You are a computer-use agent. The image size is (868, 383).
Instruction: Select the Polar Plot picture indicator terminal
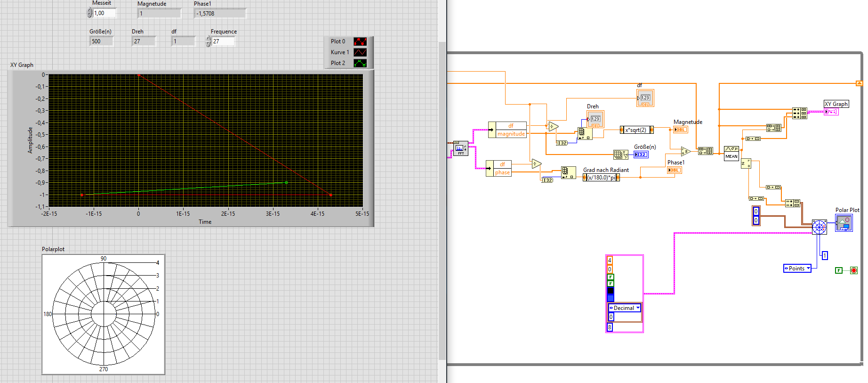(844, 223)
